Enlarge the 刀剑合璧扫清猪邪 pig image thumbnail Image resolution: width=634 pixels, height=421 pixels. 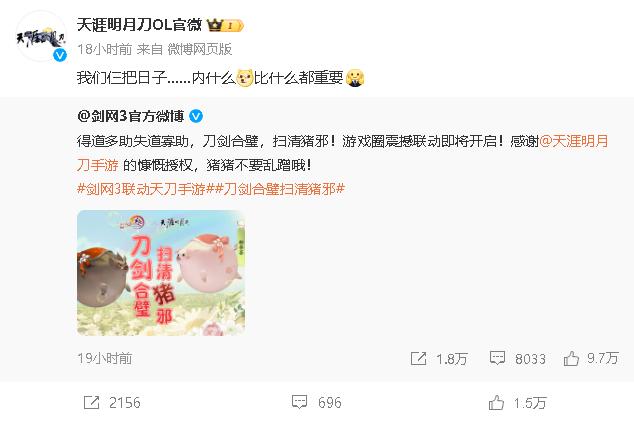(x=161, y=273)
